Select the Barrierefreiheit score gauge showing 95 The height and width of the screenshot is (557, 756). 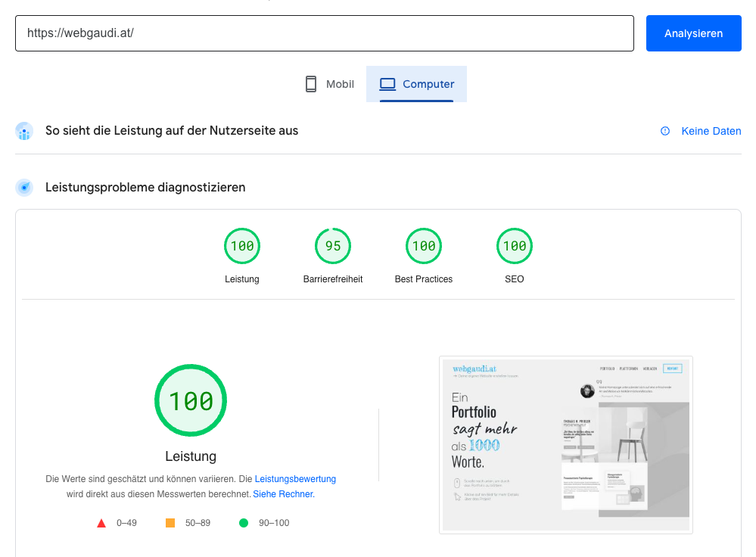pos(332,245)
